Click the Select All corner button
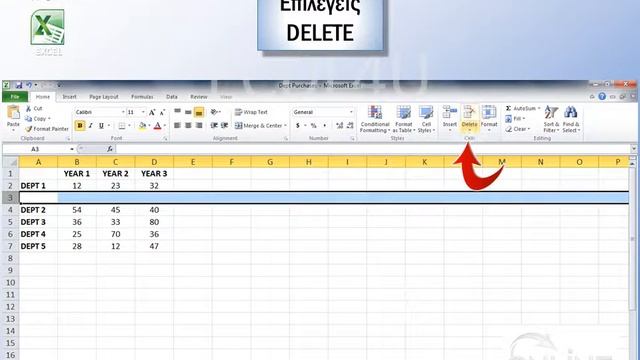 [x=11, y=162]
